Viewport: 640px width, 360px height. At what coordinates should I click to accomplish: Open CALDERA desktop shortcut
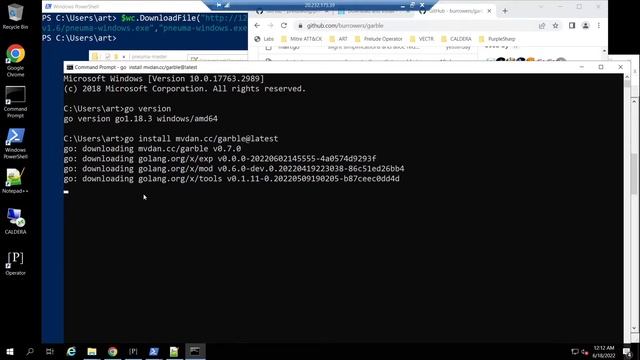point(15,221)
